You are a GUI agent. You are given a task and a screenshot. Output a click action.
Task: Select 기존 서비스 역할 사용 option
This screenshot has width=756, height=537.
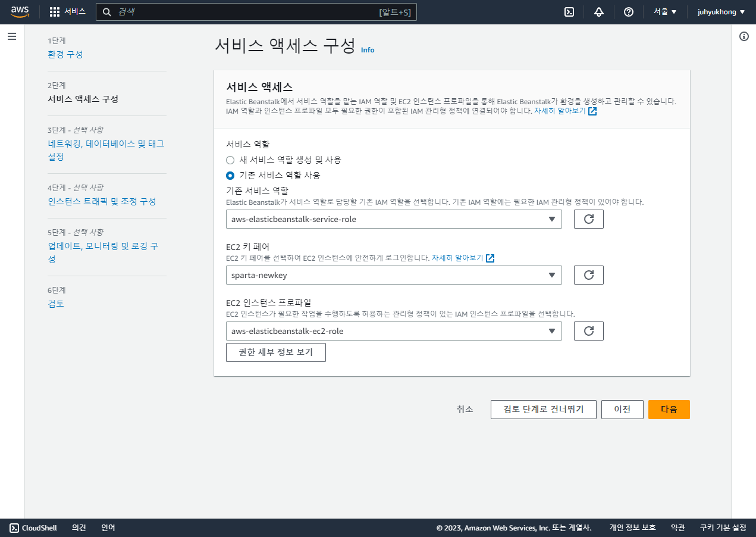[x=230, y=176]
